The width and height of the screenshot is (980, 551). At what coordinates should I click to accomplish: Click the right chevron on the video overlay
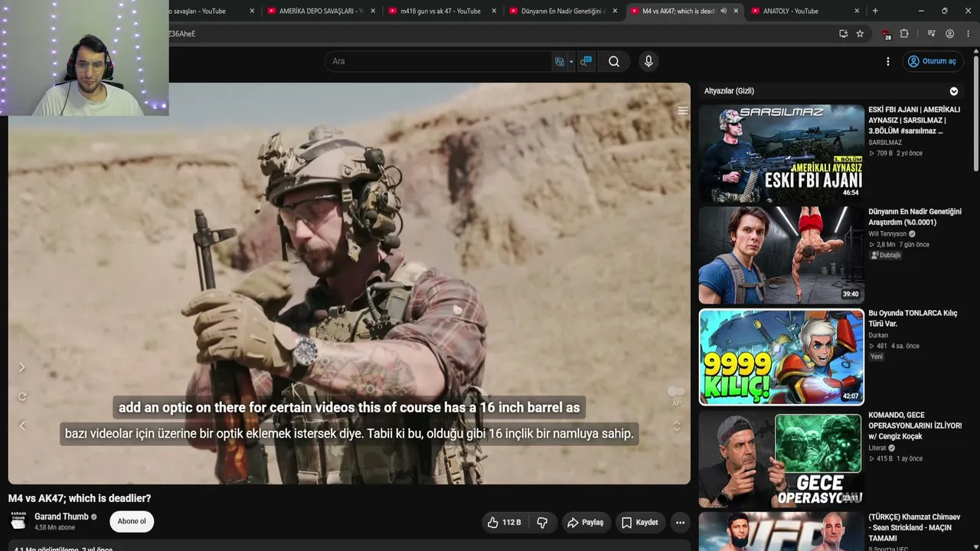pos(21,367)
